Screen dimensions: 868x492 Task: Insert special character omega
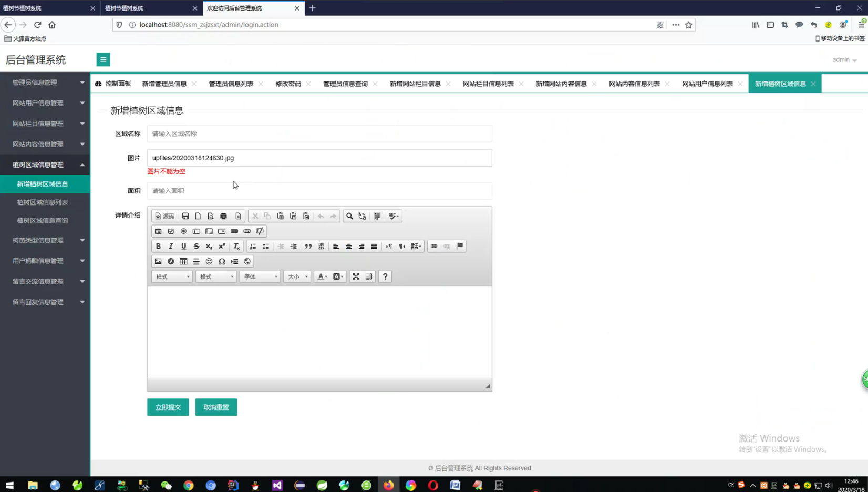222,261
